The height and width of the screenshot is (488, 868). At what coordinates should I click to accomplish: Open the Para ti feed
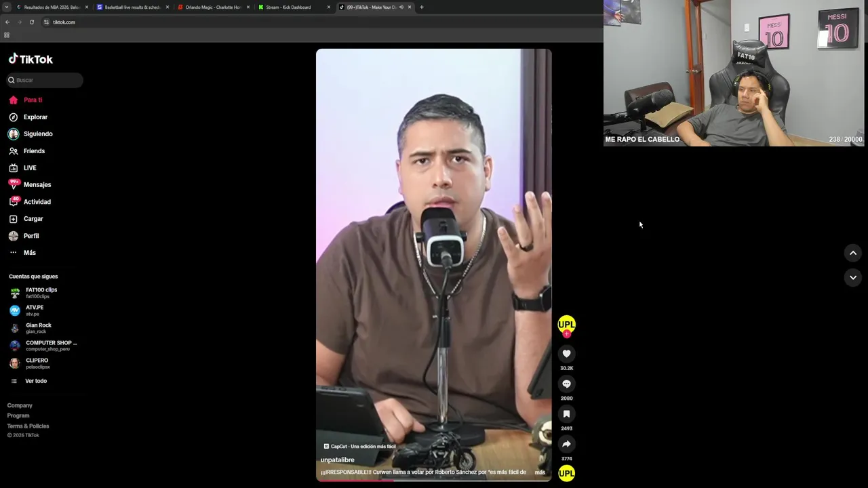(33, 100)
